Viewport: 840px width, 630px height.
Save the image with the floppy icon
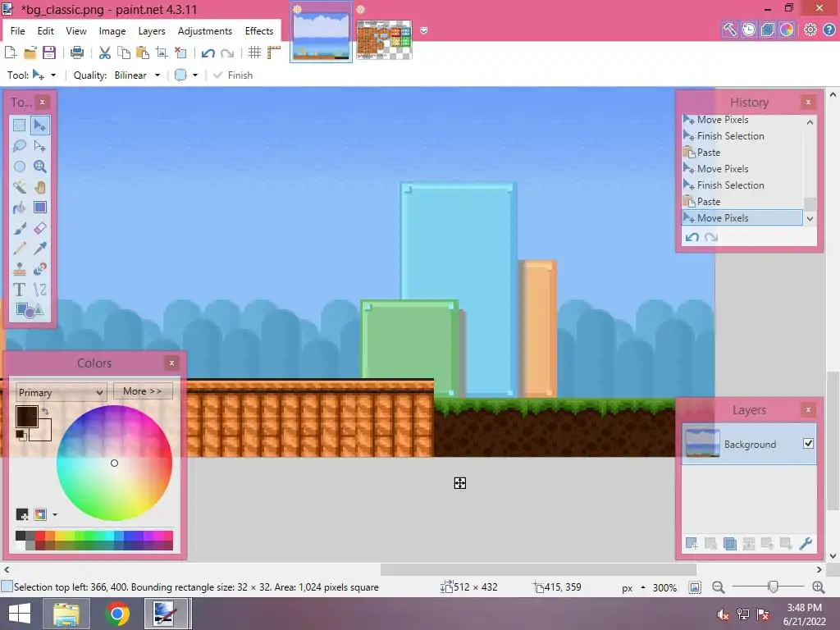point(49,52)
